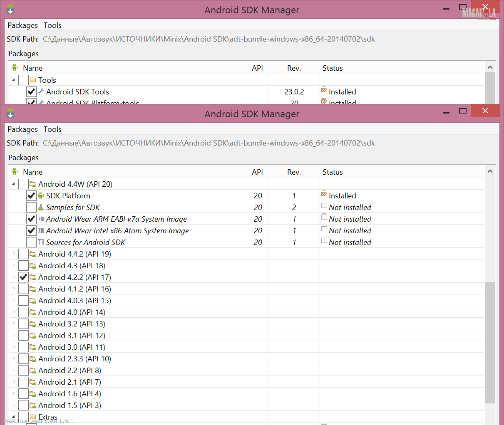Screen dimensions: 504x425
Task: Click the Android Wear Intel x86 image icon
Action: [41, 230]
